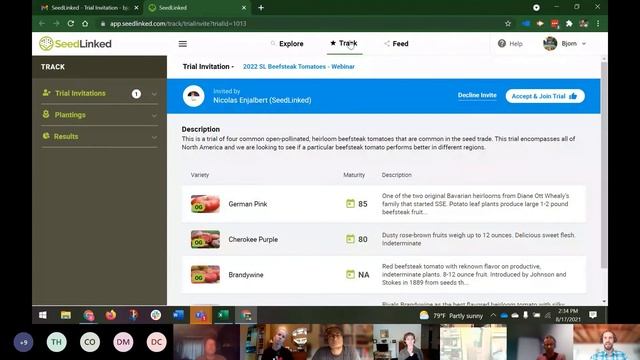The width and height of the screenshot is (640, 360).
Task: Open Microsoft Teams from the taskbar
Action: 200,315
